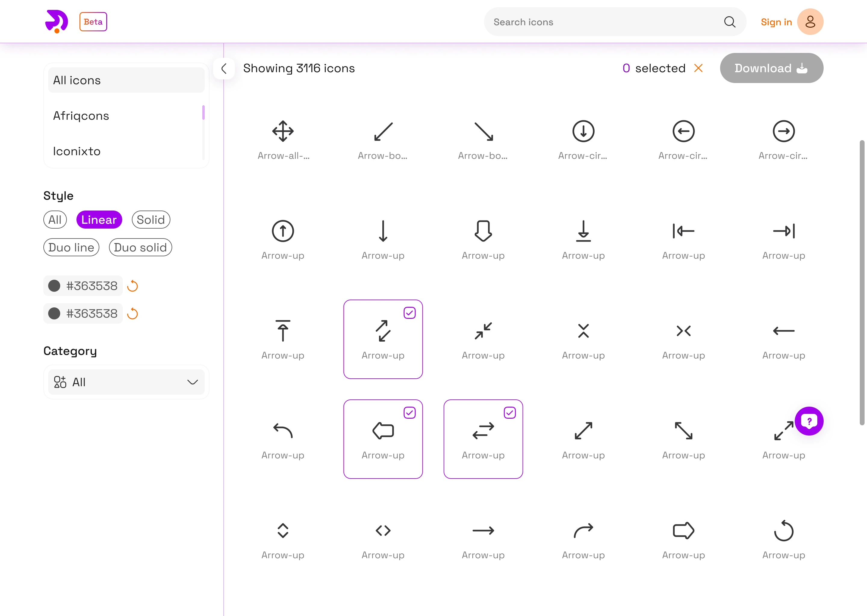The width and height of the screenshot is (867, 616).
Task: Switch to the Iconixto icon set
Action: click(x=77, y=151)
